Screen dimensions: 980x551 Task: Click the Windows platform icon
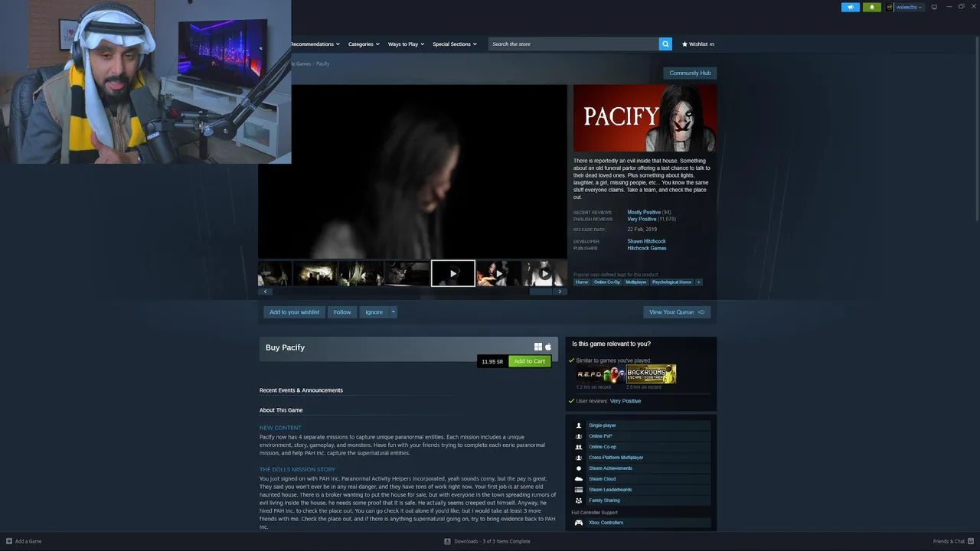[538, 347]
